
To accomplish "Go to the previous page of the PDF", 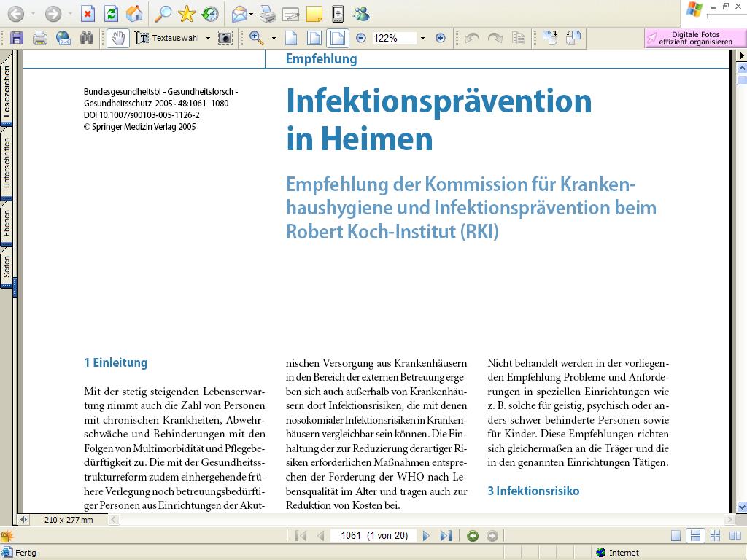I will 321,536.
